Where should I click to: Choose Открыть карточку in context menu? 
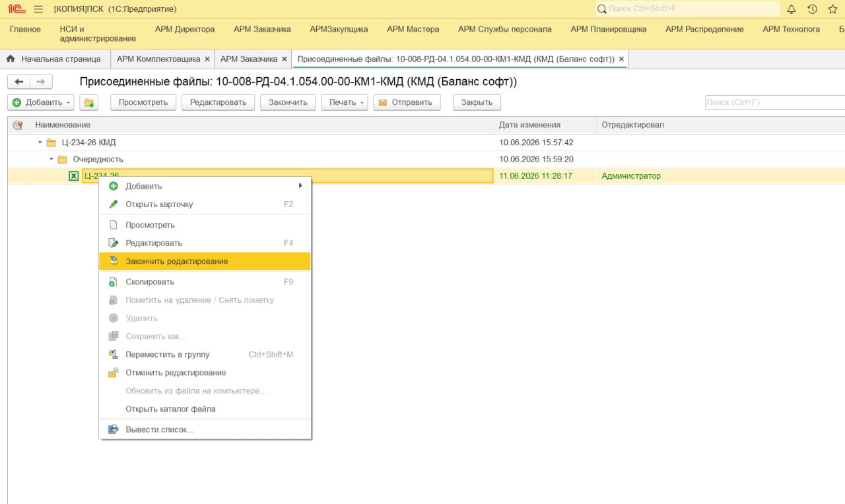pos(205,205)
